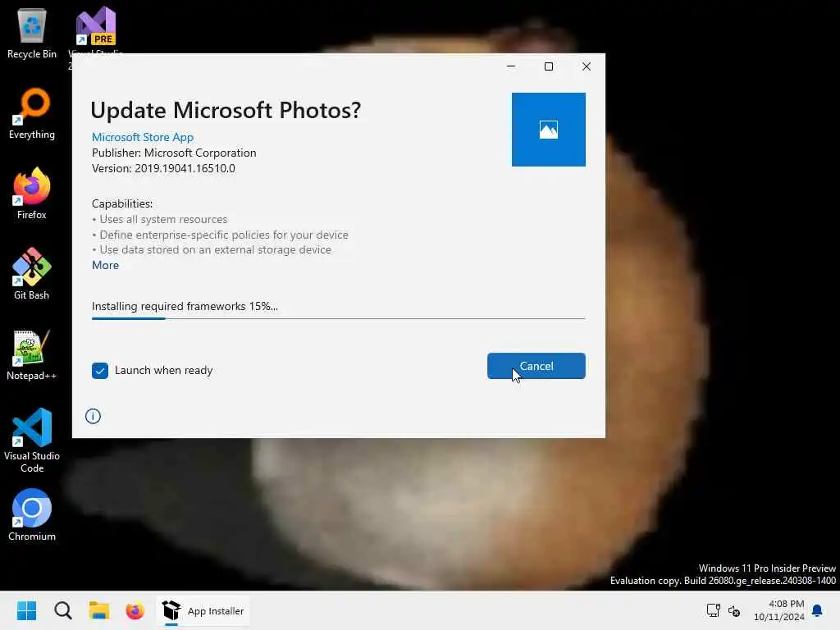Click the Uses all system resources capability
The height and width of the screenshot is (630, 840).
[x=160, y=219]
